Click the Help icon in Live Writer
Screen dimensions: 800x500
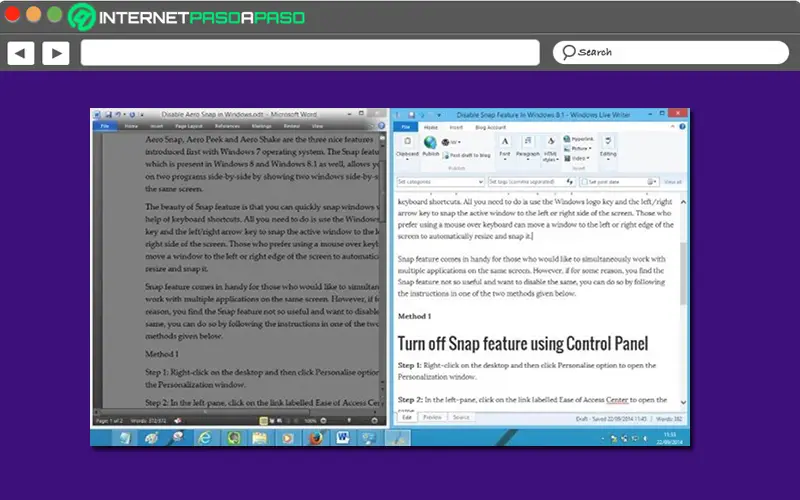(x=682, y=127)
